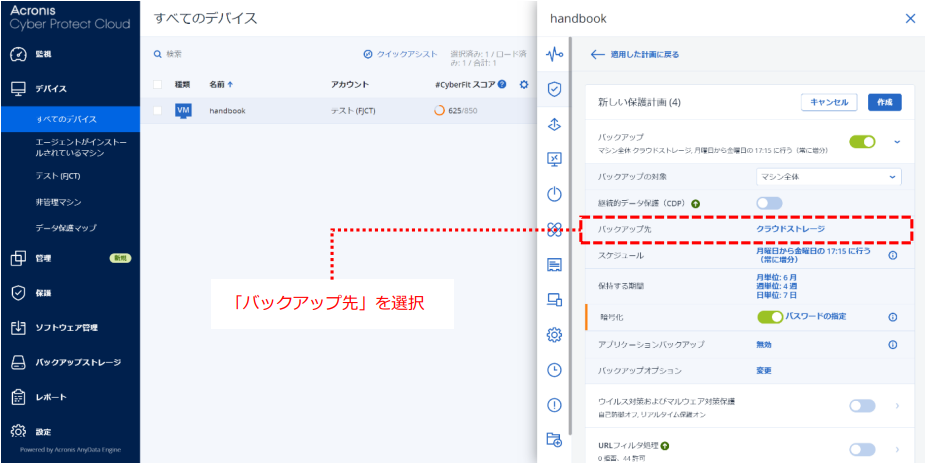This screenshot has width=925, height=463.
Task: Click the recovery icon in panel strip
Action: click(x=554, y=124)
